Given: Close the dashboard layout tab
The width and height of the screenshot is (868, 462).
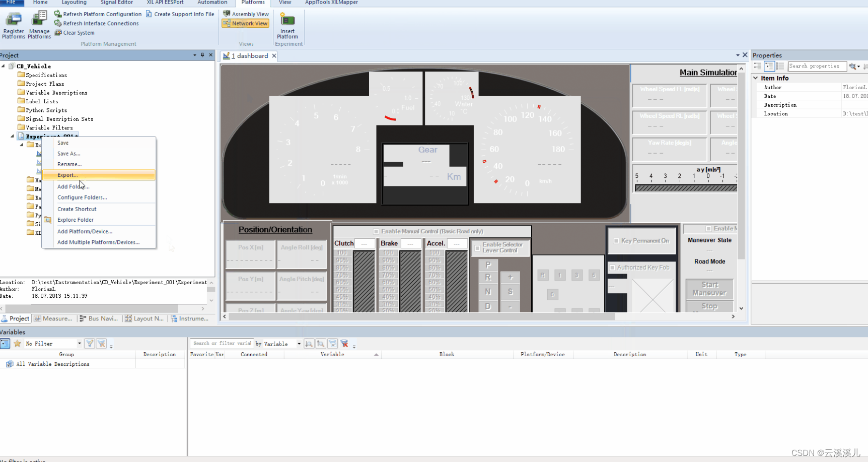Looking at the screenshot, I should point(274,56).
